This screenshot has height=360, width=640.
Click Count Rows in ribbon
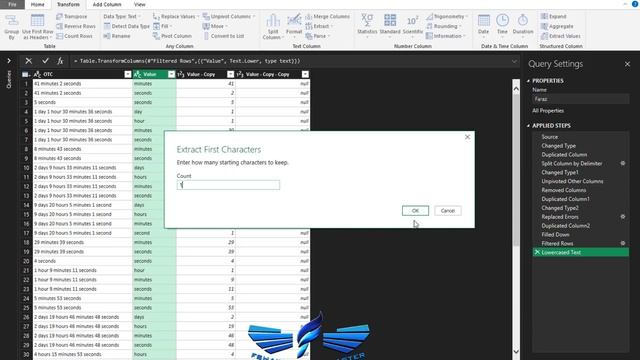[74, 36]
